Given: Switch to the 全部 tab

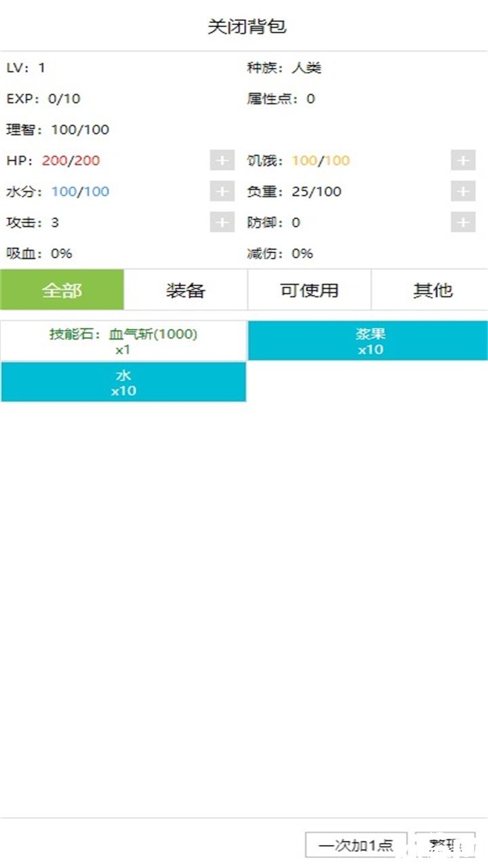Looking at the screenshot, I should pos(62,290).
